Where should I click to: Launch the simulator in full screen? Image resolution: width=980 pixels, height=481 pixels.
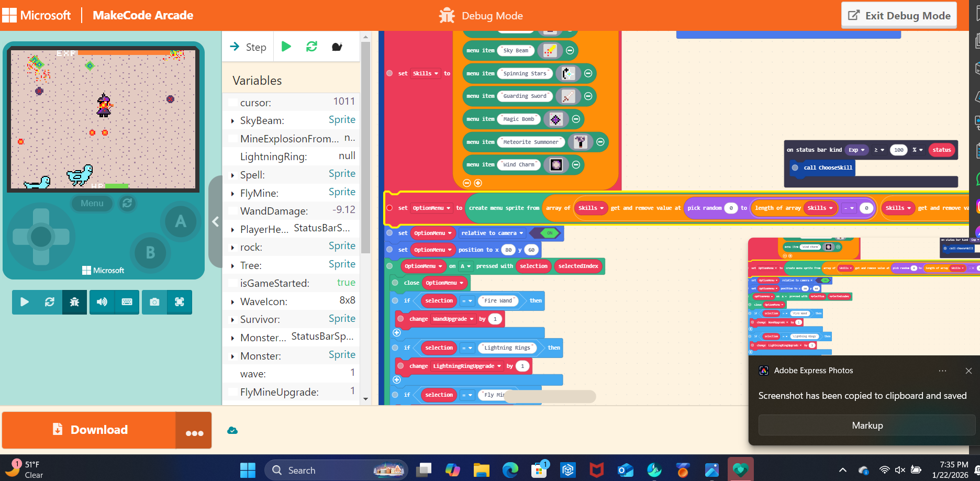180,302
